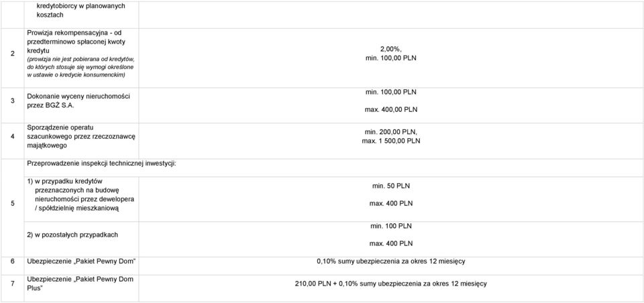Click the developer construction loans sub-item

[x=81, y=194]
